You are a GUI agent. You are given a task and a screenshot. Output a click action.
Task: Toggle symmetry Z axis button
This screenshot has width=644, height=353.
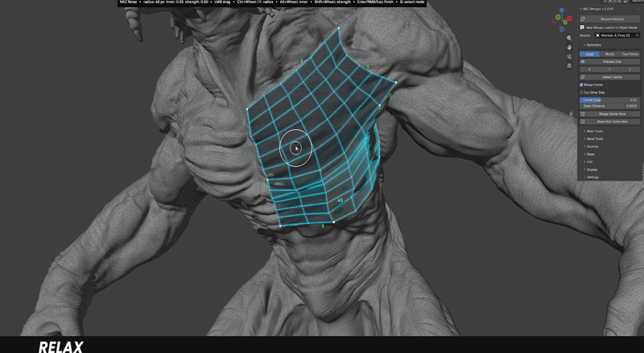[630, 69]
